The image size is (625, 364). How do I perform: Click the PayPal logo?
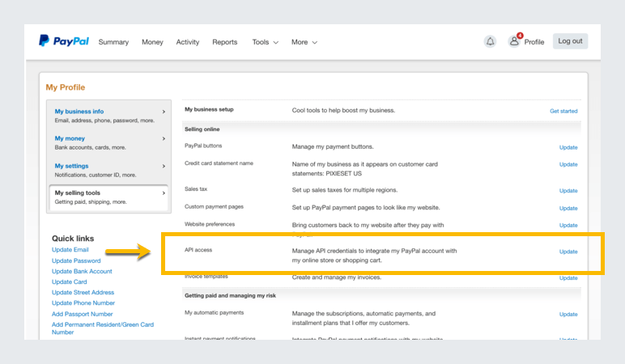tap(64, 41)
